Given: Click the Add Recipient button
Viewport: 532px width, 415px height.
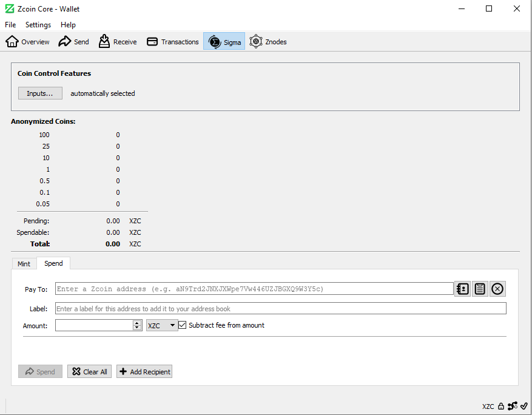Looking at the screenshot, I should (x=144, y=371).
